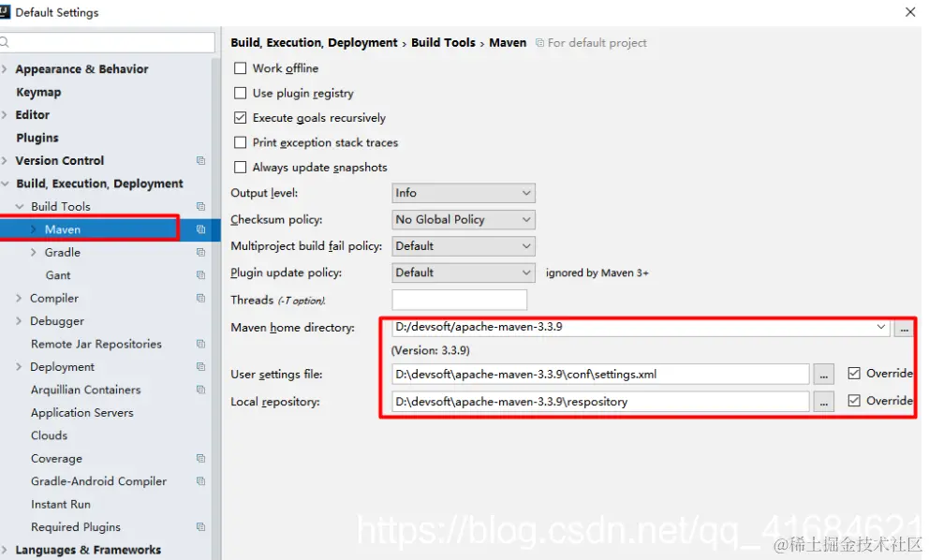Click 'Build, Execution, Deployment' breadcrumb
Viewport: 929px width, 560px height.
(314, 43)
